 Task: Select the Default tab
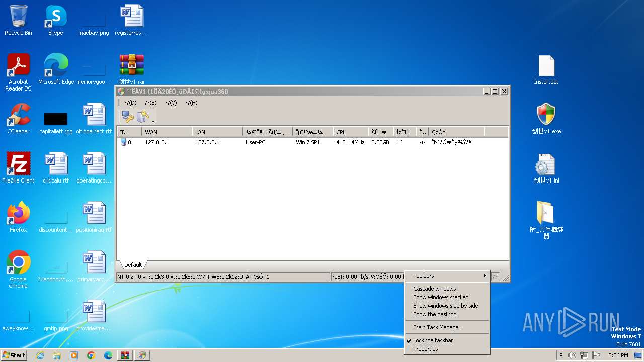(133, 265)
